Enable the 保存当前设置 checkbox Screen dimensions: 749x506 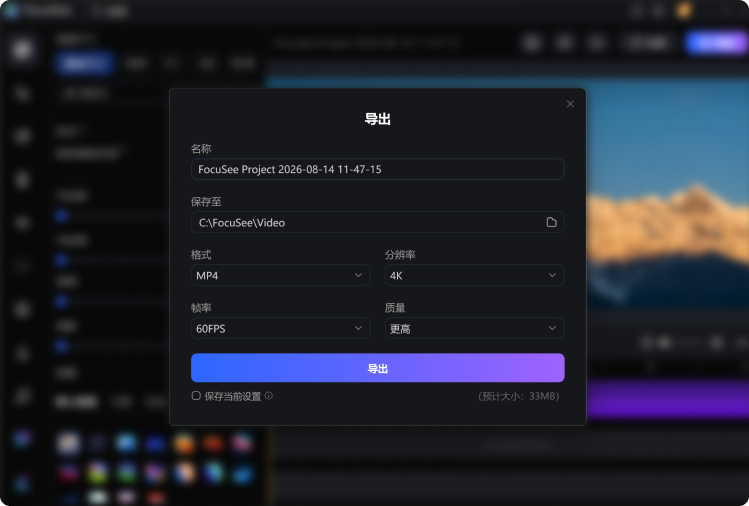[196, 396]
